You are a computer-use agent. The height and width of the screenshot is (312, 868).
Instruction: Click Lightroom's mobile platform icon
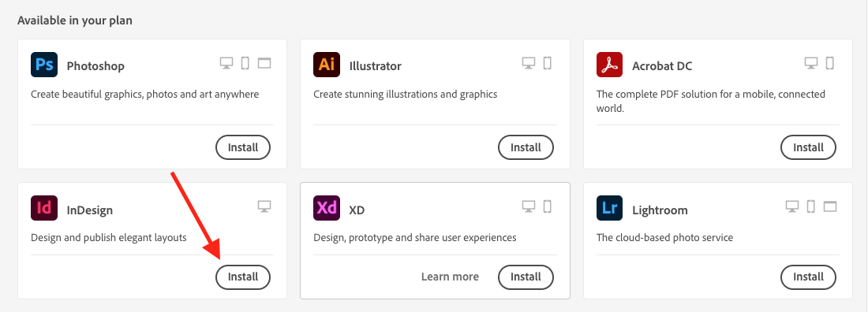[811, 207]
